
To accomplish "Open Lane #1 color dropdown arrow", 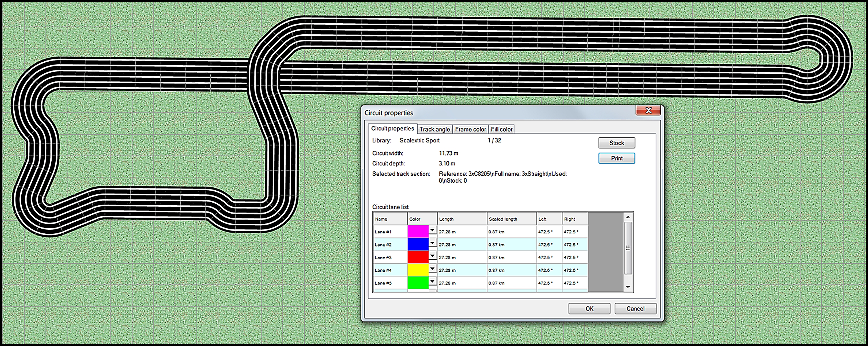I will point(432,230).
